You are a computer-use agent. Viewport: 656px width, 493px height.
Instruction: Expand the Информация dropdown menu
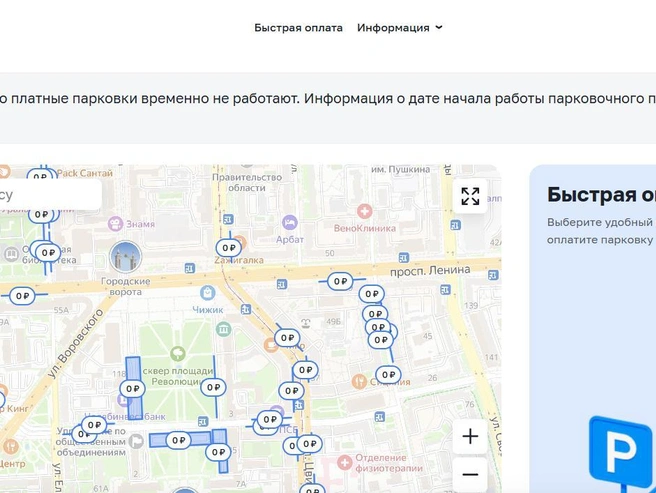[x=400, y=28]
